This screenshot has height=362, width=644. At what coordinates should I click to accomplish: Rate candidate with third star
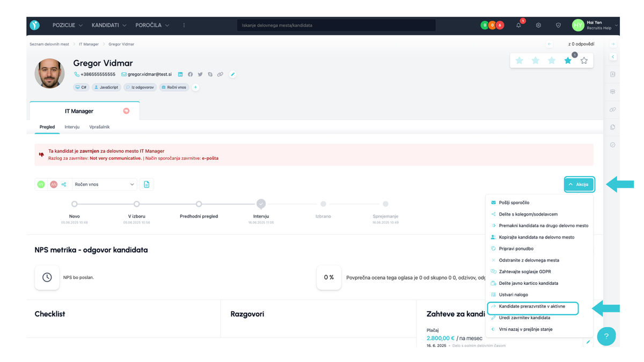552,61
